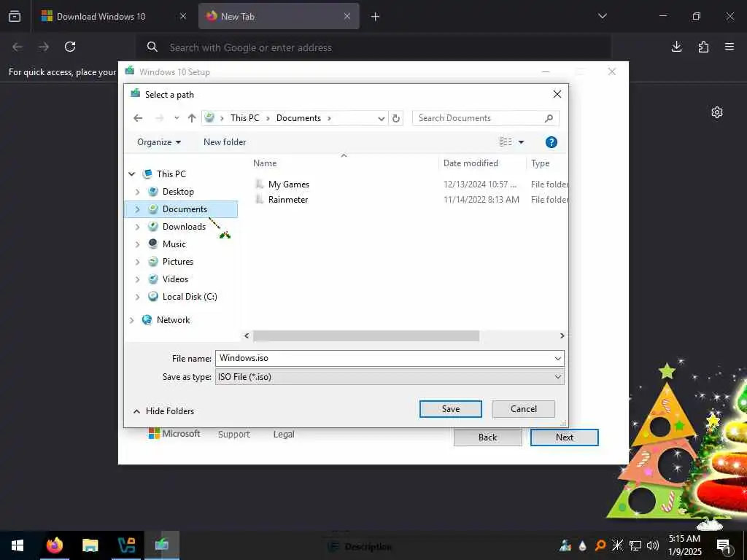Expand the Desktop tree node
The height and width of the screenshot is (560, 747).
[137, 192]
